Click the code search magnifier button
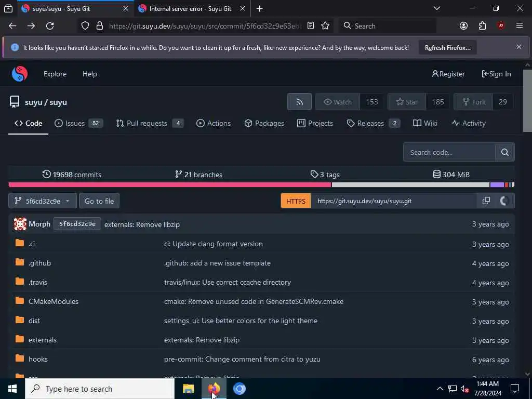This screenshot has height=399, width=532. [x=505, y=152]
